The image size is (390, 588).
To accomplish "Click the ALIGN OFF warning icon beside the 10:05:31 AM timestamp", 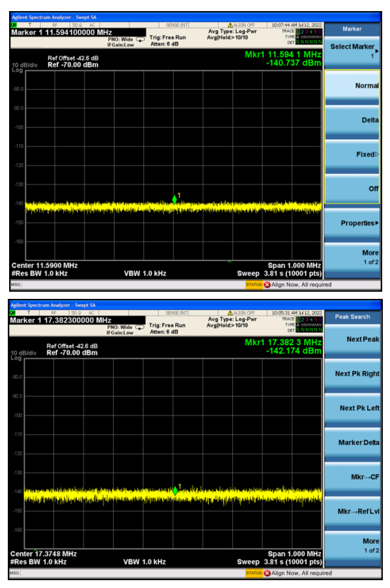I will [230, 313].
